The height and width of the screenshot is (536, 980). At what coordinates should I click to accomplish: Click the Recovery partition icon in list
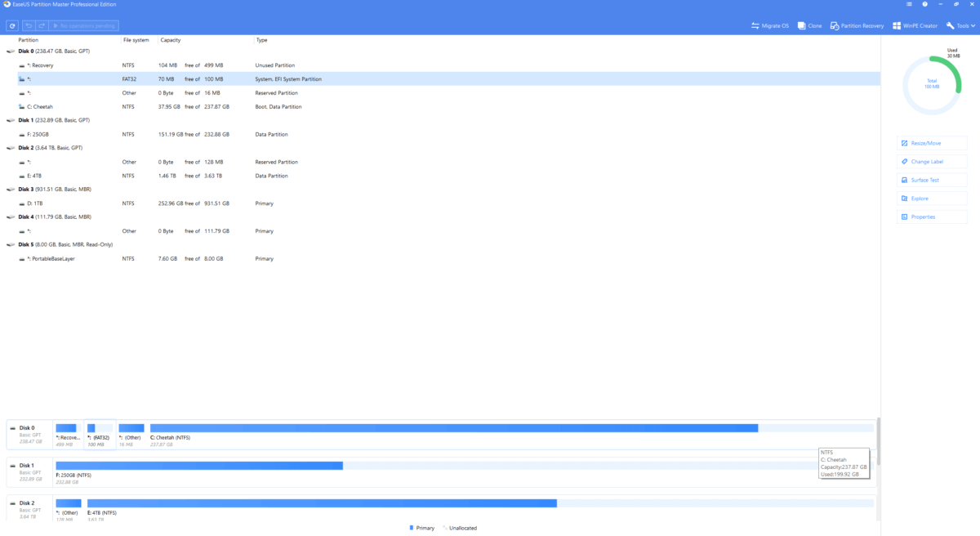click(x=21, y=65)
